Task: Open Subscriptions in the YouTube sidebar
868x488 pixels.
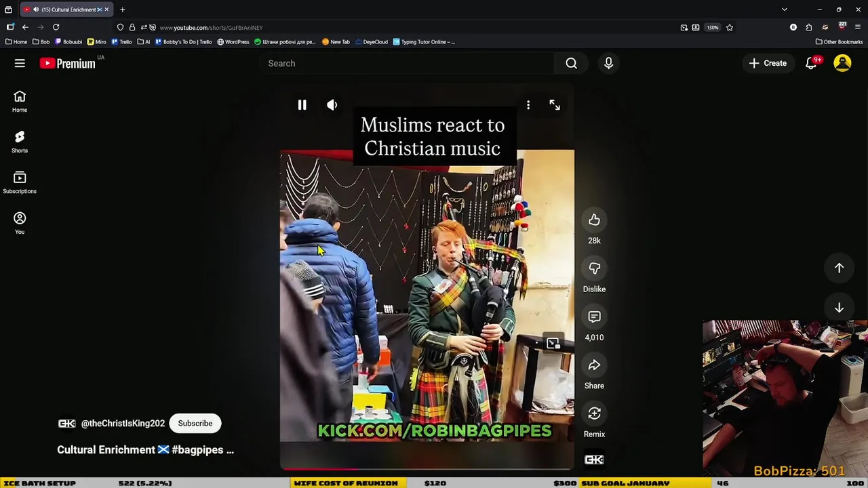Action: point(20,183)
